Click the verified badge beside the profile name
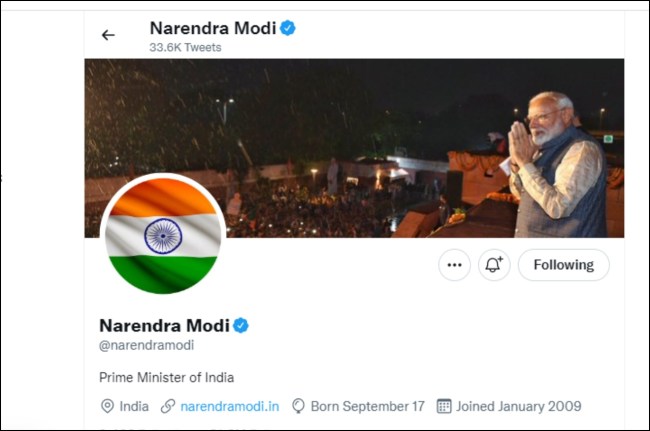 pyautogui.click(x=241, y=325)
